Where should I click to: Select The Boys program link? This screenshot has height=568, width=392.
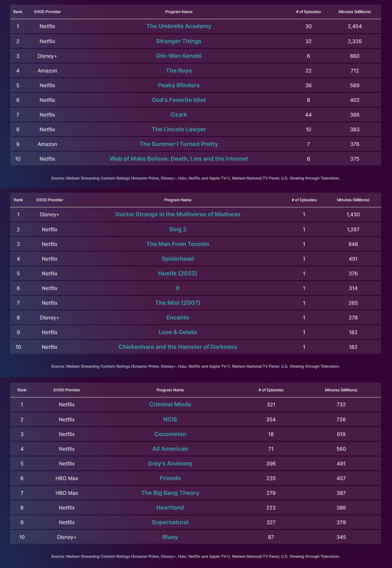[178, 71]
